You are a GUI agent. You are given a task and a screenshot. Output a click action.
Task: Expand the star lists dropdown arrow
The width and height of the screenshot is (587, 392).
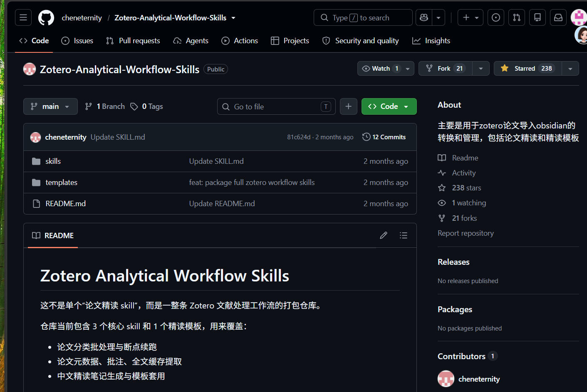coord(570,69)
